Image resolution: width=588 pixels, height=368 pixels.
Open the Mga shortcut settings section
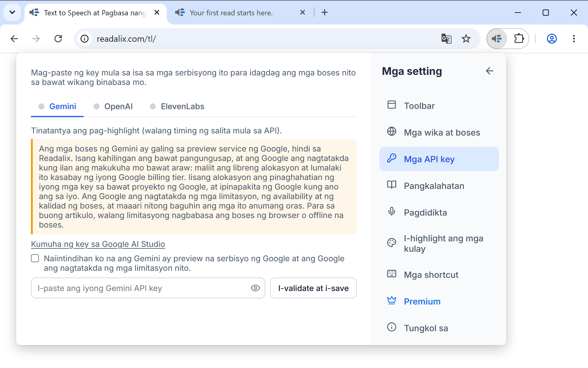[x=439, y=275]
